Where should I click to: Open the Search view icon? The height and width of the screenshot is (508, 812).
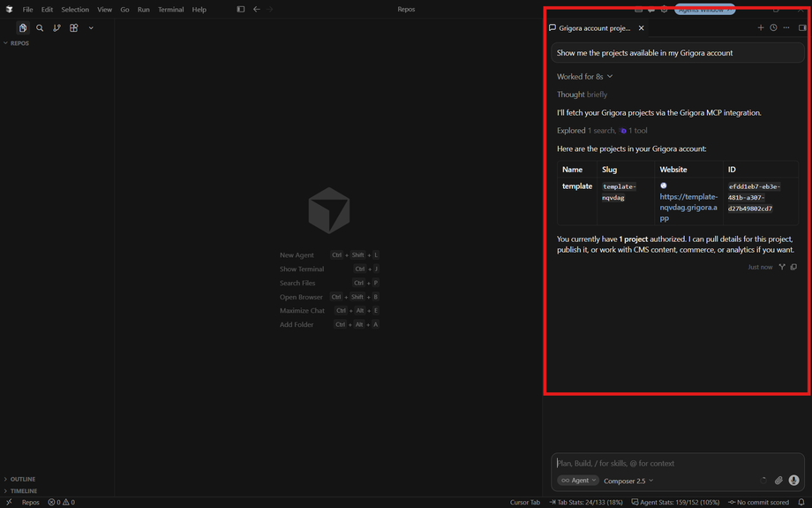[x=40, y=28]
